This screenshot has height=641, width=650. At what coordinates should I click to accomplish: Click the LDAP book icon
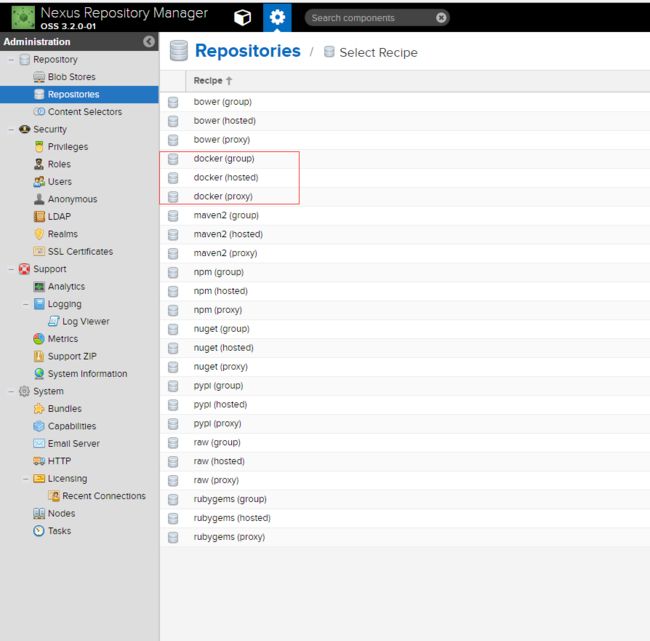click(x=39, y=216)
